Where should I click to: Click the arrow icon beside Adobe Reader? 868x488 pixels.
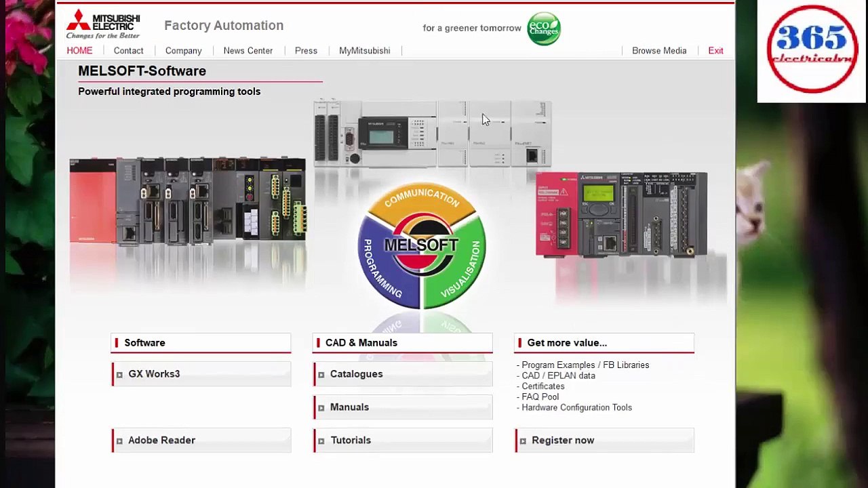[x=119, y=441]
